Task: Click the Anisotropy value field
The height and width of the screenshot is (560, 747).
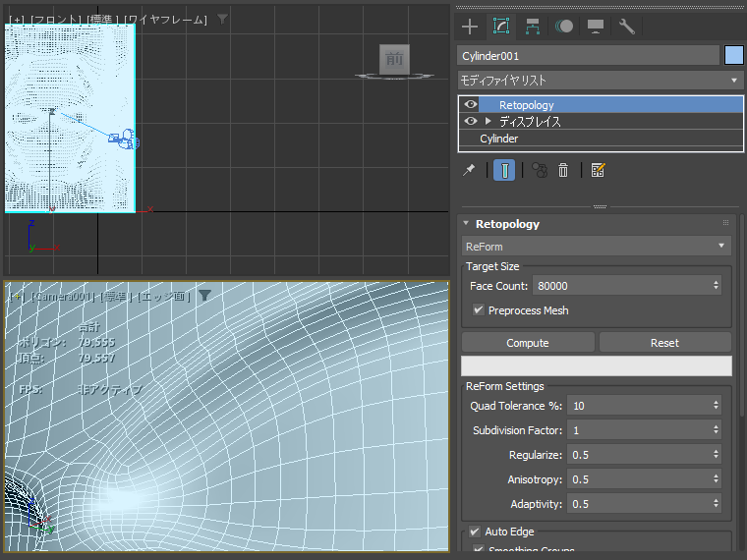Action: (x=638, y=479)
